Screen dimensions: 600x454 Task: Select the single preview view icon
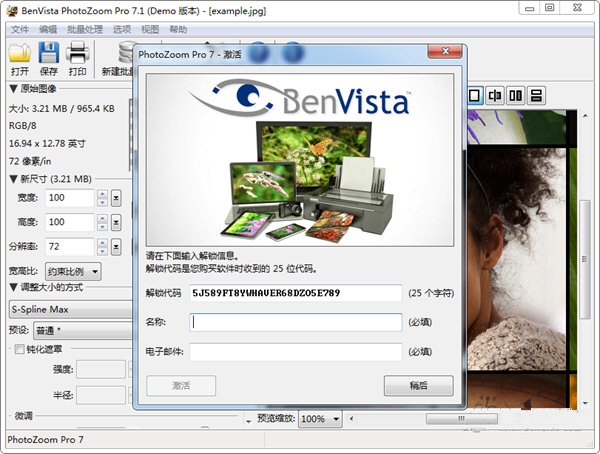point(474,95)
